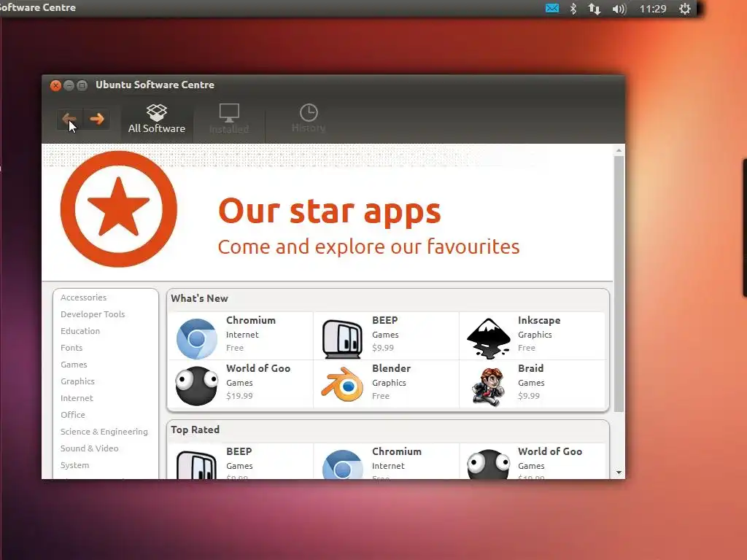This screenshot has height=560, width=747.
Task: Click the Braid character icon
Action: click(488, 386)
